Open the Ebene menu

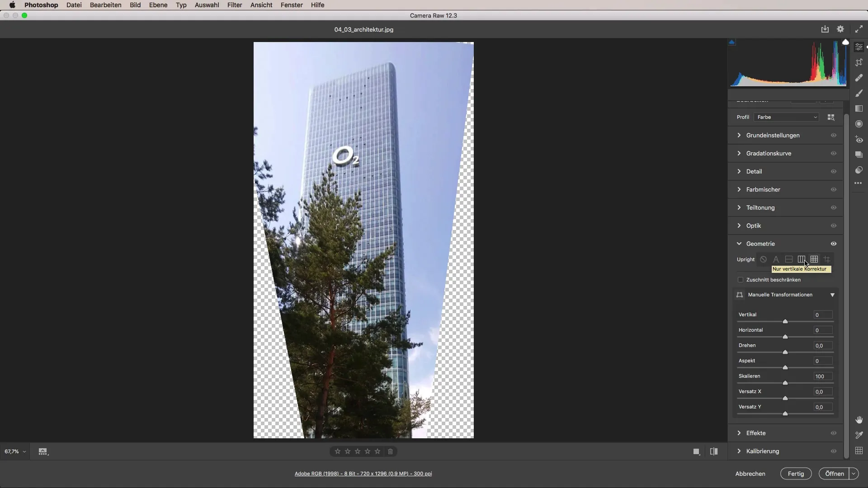158,5
